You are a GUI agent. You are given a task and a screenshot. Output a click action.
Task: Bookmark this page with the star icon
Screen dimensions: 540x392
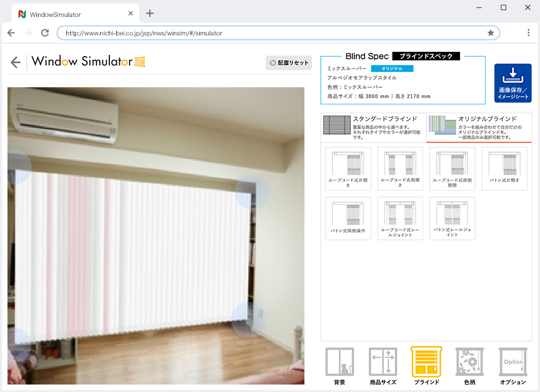[x=491, y=33]
